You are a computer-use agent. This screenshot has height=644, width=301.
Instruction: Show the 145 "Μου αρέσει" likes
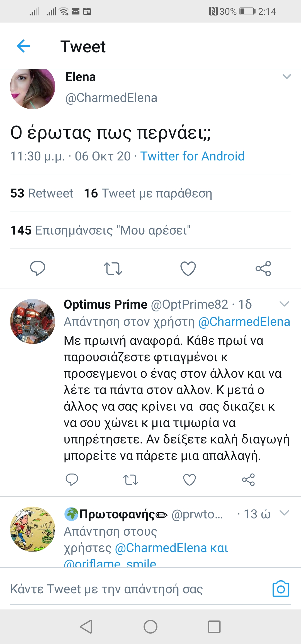click(100, 230)
